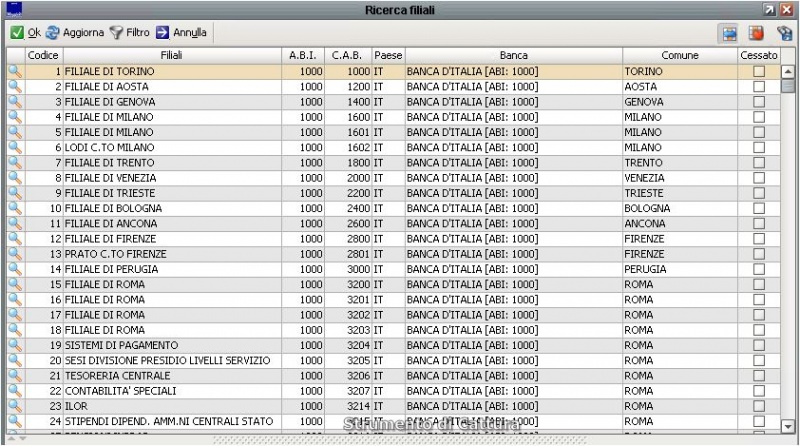The width and height of the screenshot is (800, 446).
Task: Select the CONTABILITA' SPECIALI name cell
Action: coord(172,391)
